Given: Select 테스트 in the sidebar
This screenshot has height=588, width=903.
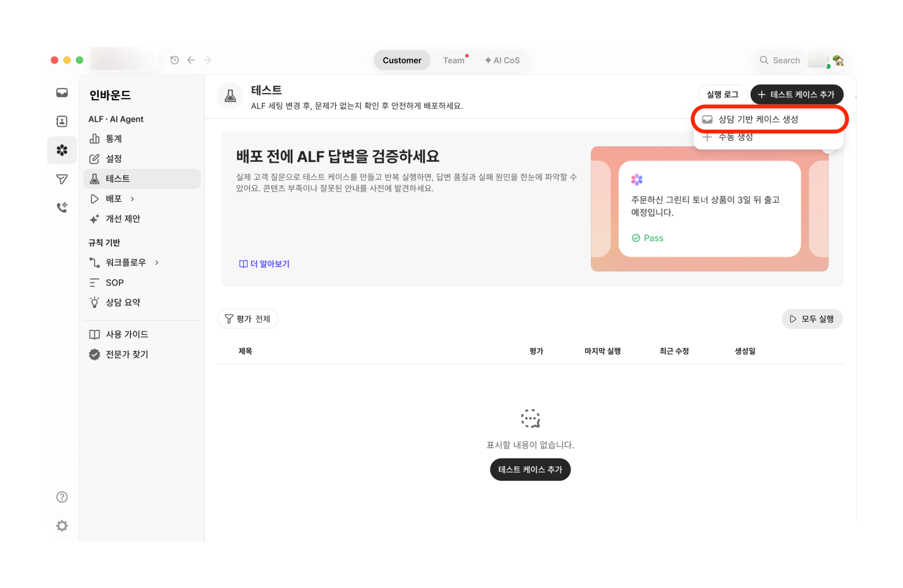Looking at the screenshot, I should pyautogui.click(x=142, y=179).
